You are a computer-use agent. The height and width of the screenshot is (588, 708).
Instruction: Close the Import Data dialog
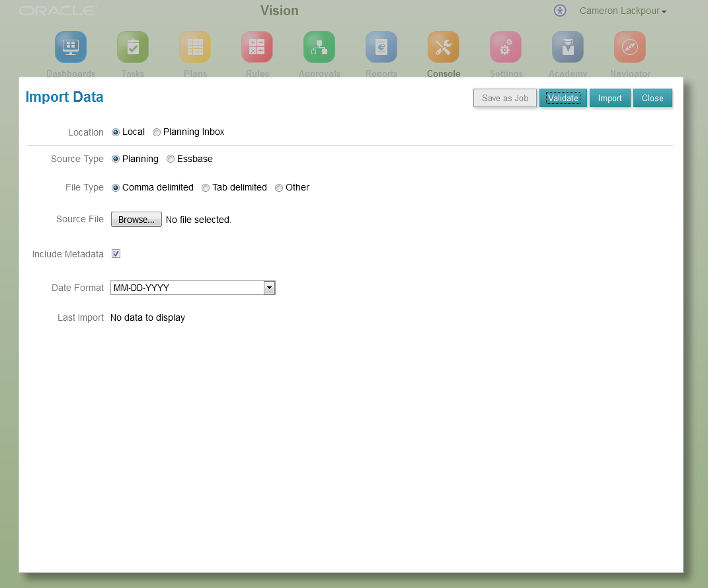652,98
